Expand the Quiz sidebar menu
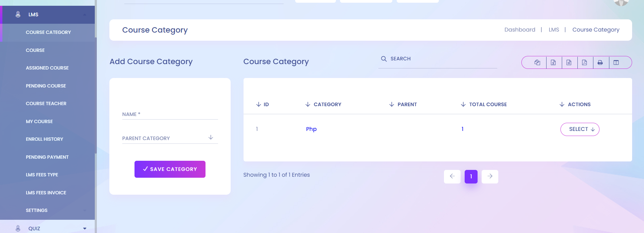The height and width of the screenshot is (233, 644). pos(85,229)
